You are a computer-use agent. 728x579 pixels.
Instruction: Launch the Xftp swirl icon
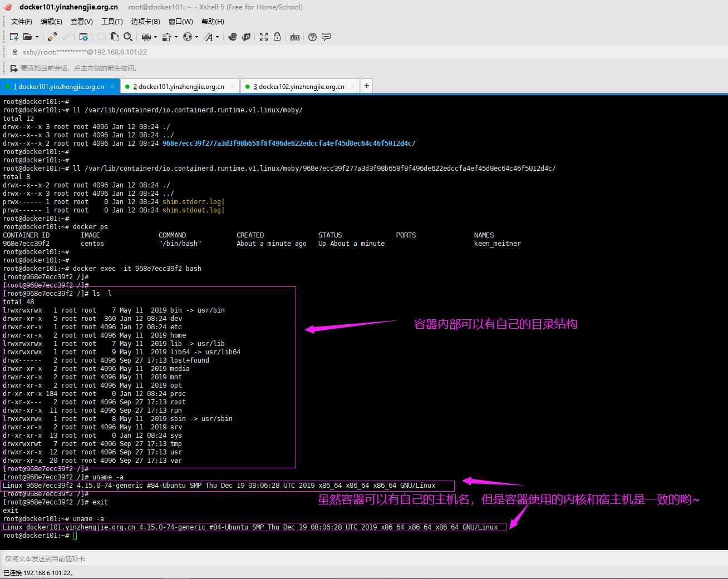click(233, 37)
